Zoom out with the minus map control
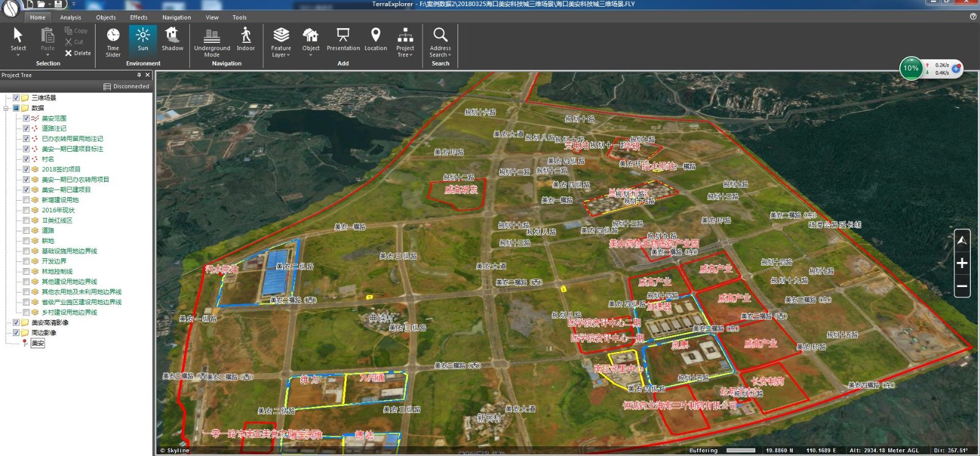The image size is (980, 456). coord(962,286)
